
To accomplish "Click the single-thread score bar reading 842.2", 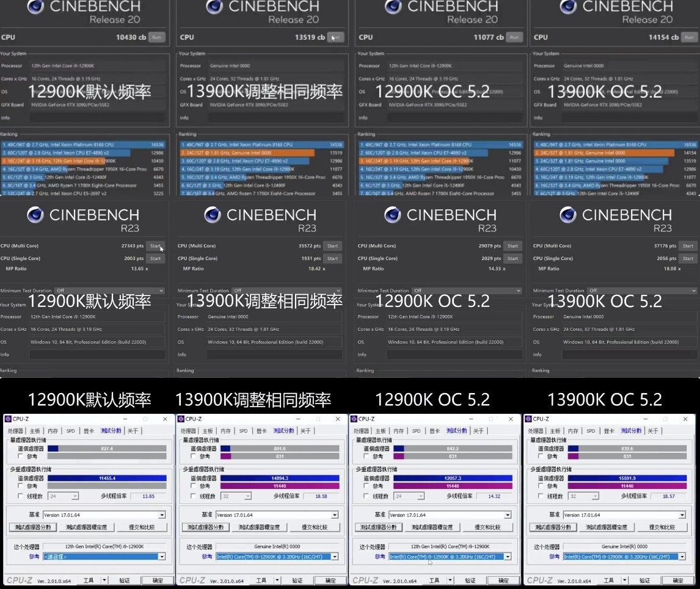I will (453, 449).
